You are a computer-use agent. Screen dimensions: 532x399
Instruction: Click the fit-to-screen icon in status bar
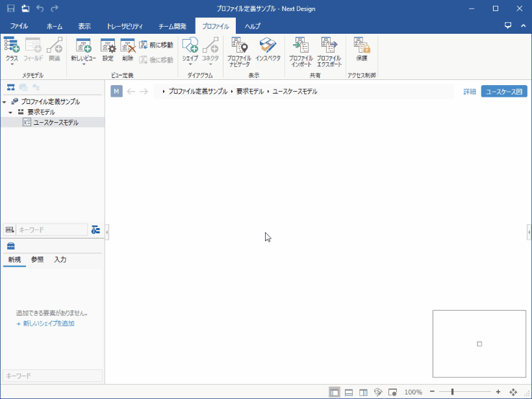(x=513, y=392)
